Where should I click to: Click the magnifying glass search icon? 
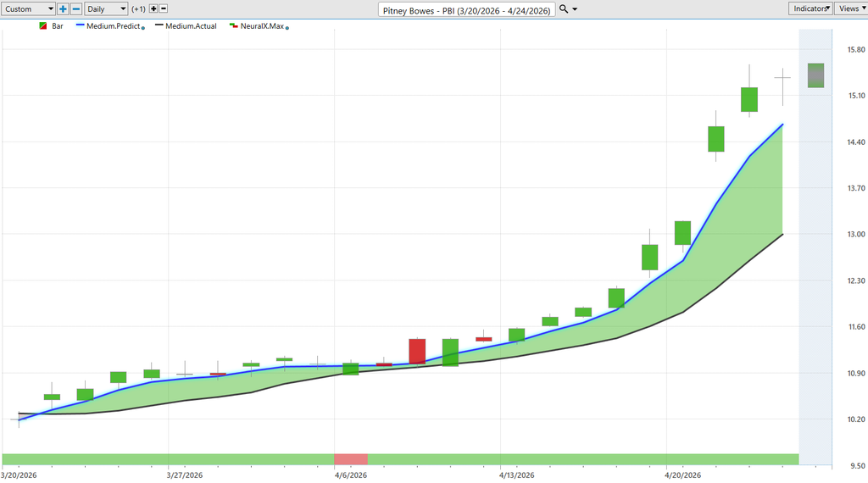coord(564,8)
